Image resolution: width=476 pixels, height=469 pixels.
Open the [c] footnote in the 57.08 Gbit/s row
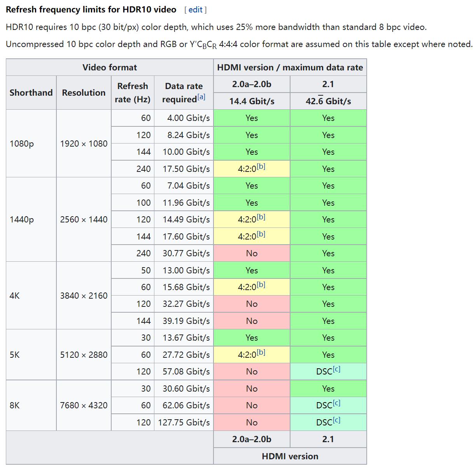point(336,369)
